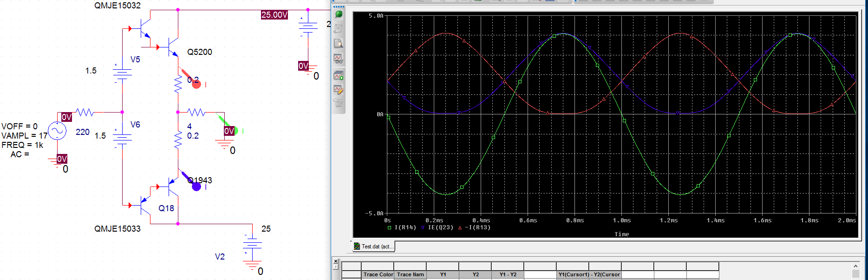
Task: Click the greyed scroll document sidebar icon
Action: (339, 29)
